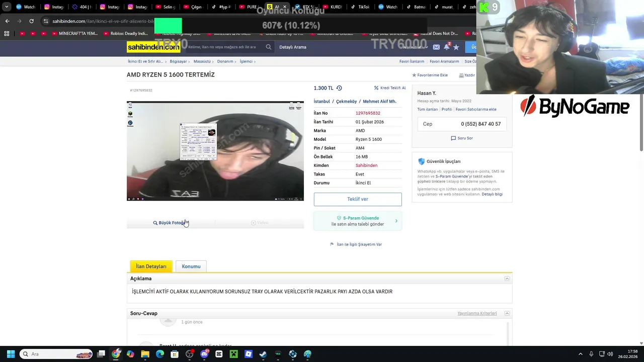This screenshot has width=644, height=362.
Task: Click into the sahibinden search input field
Action: 224,47
